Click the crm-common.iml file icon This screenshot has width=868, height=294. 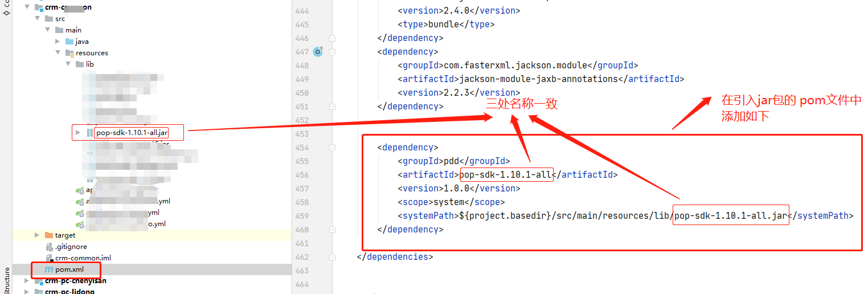(x=50, y=258)
